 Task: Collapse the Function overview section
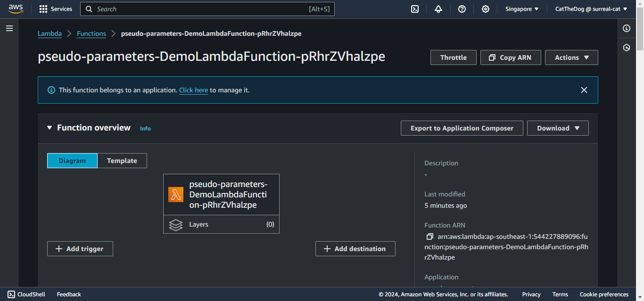pyautogui.click(x=50, y=128)
